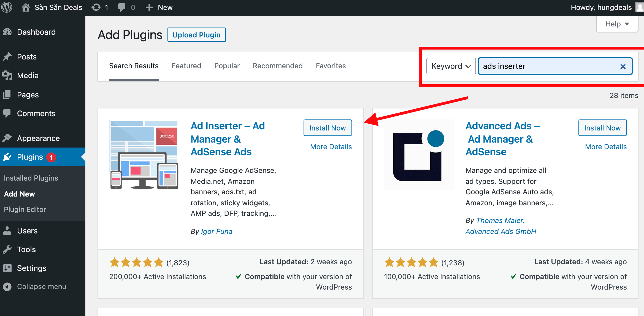The height and width of the screenshot is (316, 644).
Task: Open the Settings menu label
Action: tap(32, 268)
